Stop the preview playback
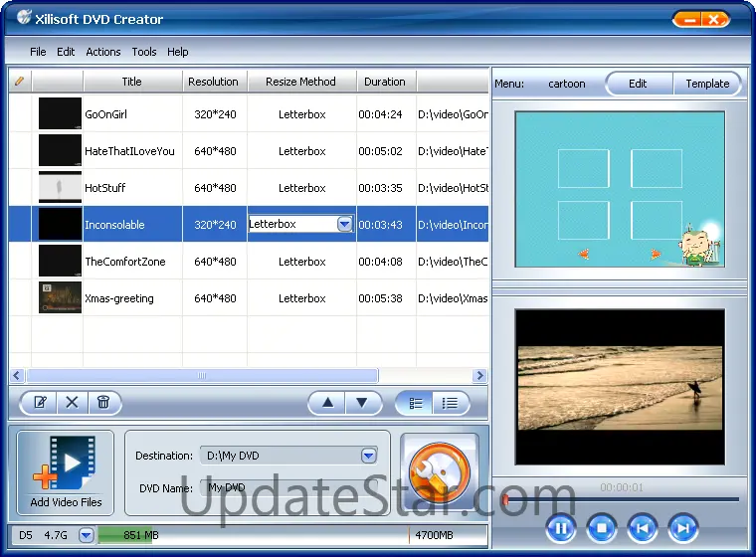The height and width of the screenshot is (557, 756). [601, 528]
